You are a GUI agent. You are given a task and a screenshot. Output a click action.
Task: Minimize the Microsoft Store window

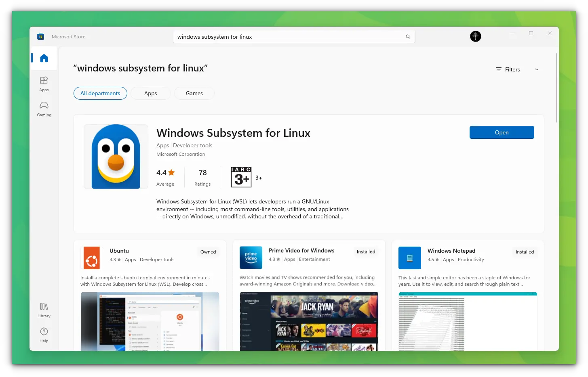(512, 33)
